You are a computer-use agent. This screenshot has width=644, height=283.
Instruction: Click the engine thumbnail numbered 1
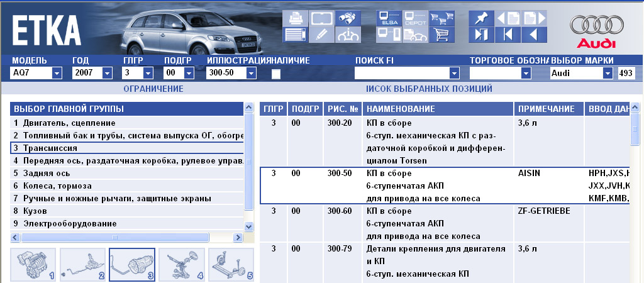click(33, 264)
